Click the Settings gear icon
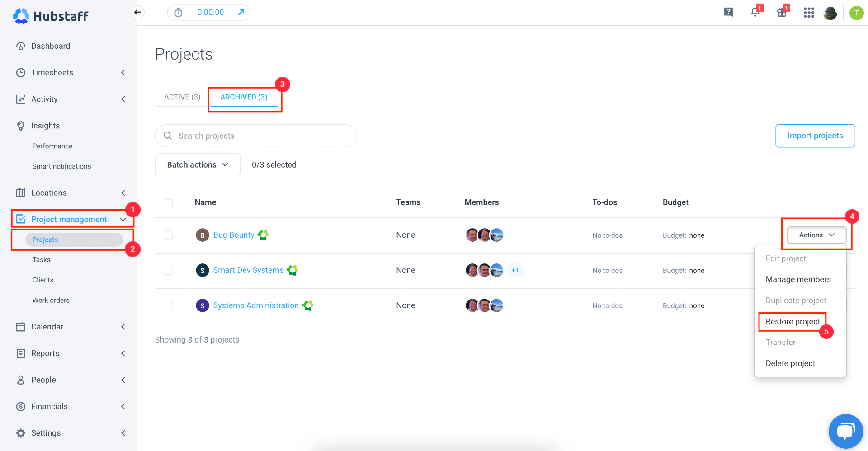 (x=21, y=433)
